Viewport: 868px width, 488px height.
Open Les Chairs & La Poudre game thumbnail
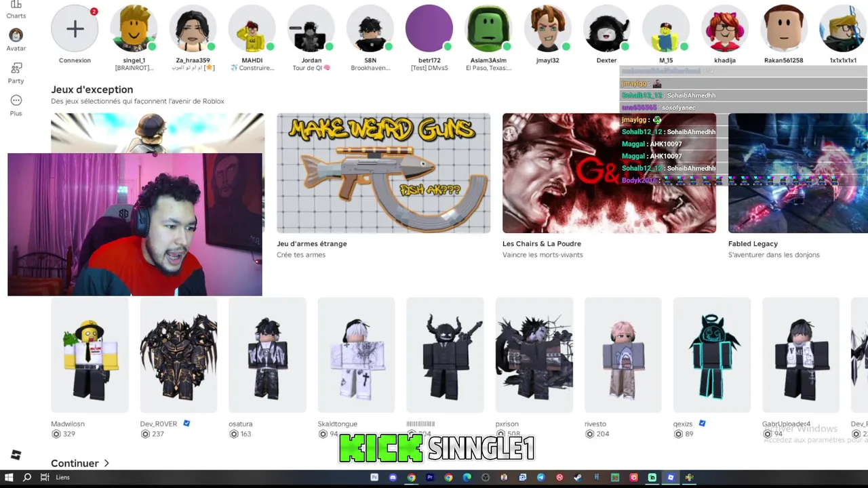click(x=609, y=173)
